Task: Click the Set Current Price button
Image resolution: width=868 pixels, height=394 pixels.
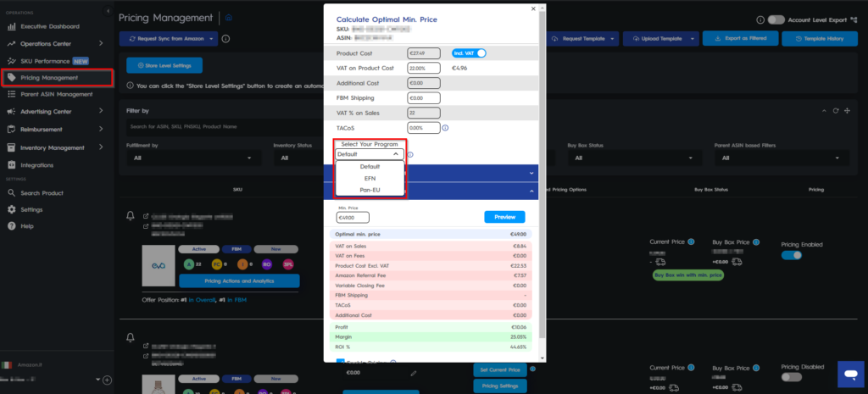Action: coord(500,369)
